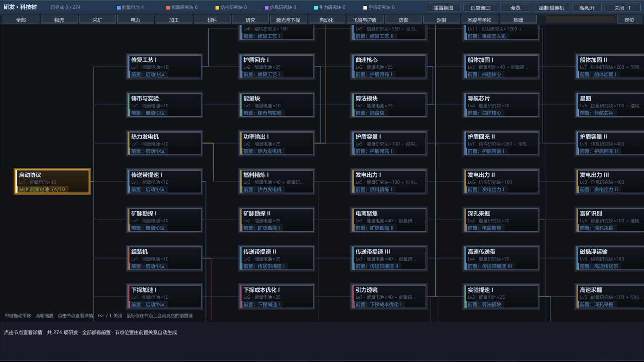Toggle the 高亮:开 highlight switch
The height and width of the screenshot is (362, 644).
(x=587, y=7)
